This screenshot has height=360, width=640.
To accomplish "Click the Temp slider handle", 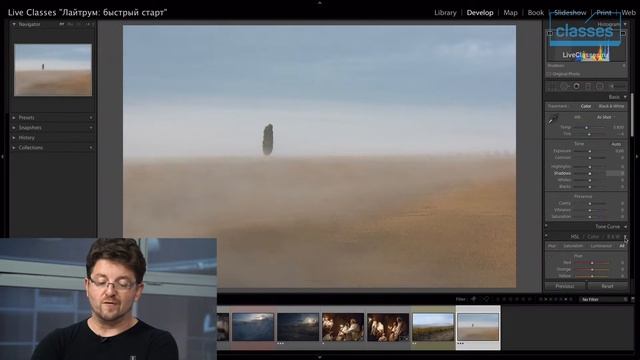I will [x=587, y=127].
